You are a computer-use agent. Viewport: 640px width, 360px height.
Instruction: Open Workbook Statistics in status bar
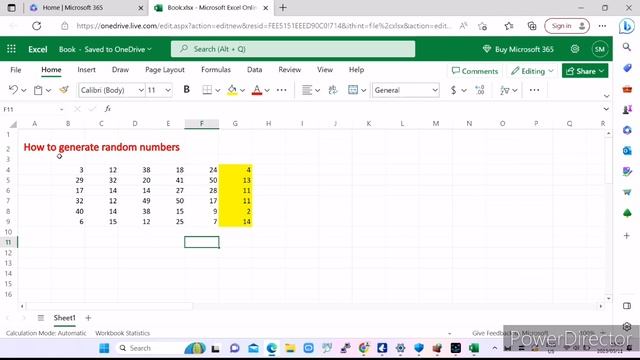[122, 333]
